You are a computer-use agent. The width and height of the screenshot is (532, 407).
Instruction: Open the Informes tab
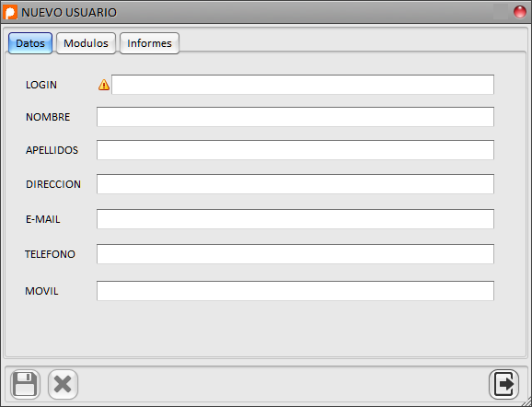coord(149,43)
